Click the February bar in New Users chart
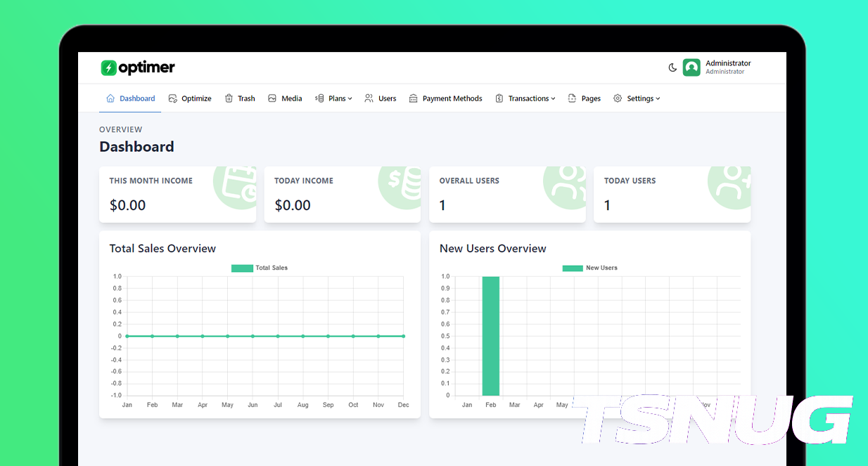This screenshot has width=868, height=466. (x=490, y=336)
